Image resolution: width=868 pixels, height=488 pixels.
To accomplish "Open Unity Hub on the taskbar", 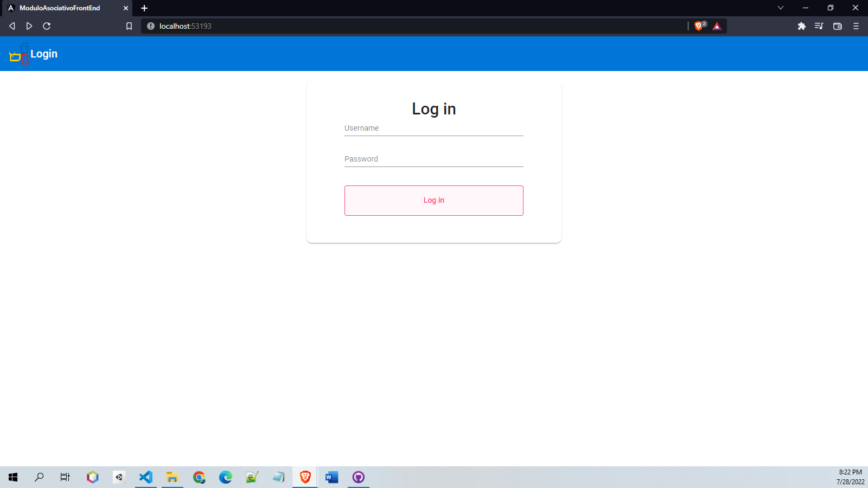I will [x=119, y=477].
